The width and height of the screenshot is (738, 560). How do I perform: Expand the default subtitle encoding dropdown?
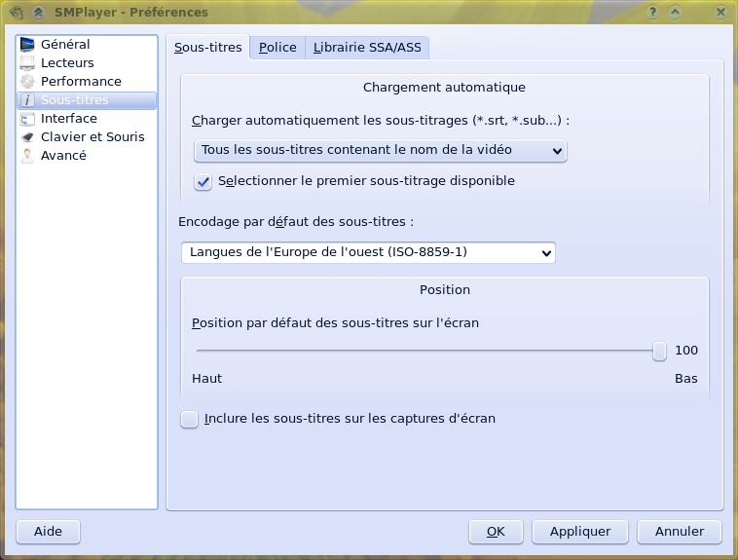coord(368,252)
